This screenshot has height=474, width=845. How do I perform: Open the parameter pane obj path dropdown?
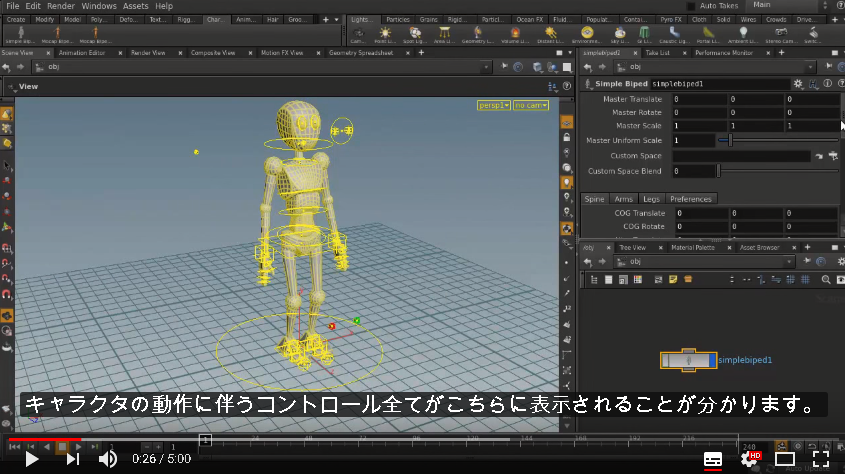pyautogui.click(x=811, y=67)
